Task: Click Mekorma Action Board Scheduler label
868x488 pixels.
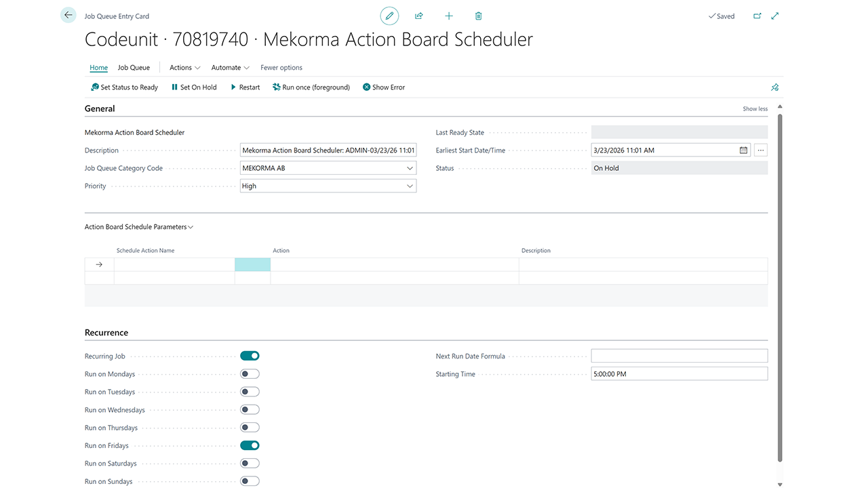Action: click(x=134, y=133)
